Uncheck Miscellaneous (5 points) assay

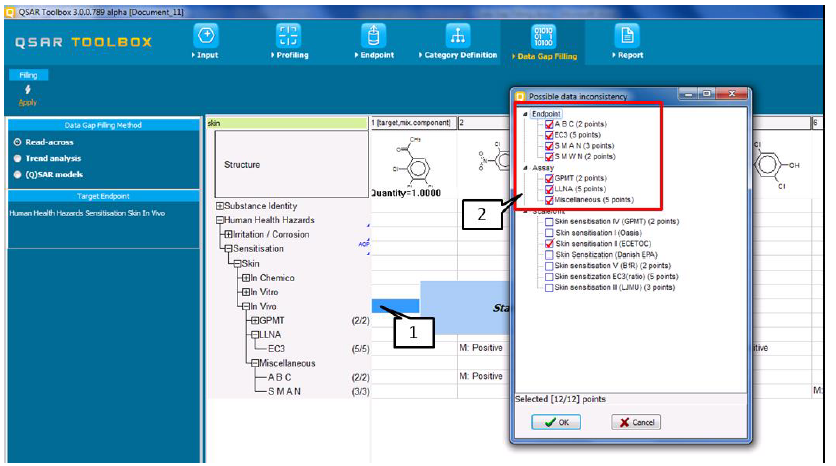point(549,200)
